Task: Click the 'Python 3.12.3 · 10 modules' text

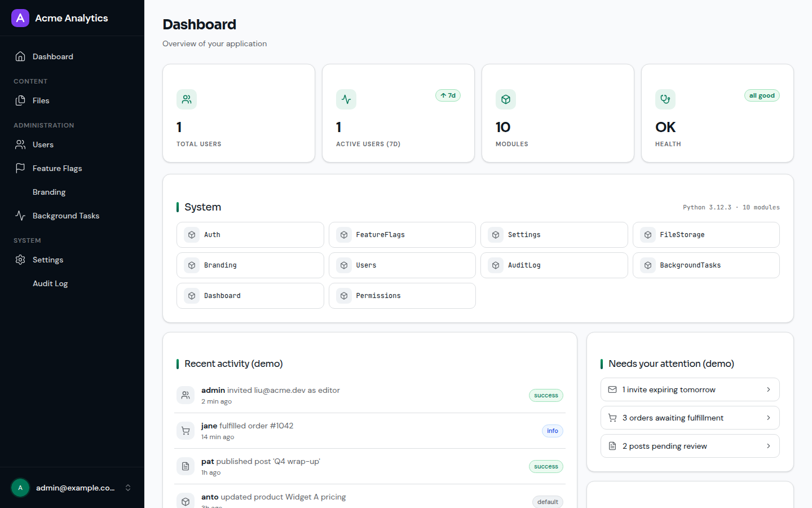Action: pos(731,208)
